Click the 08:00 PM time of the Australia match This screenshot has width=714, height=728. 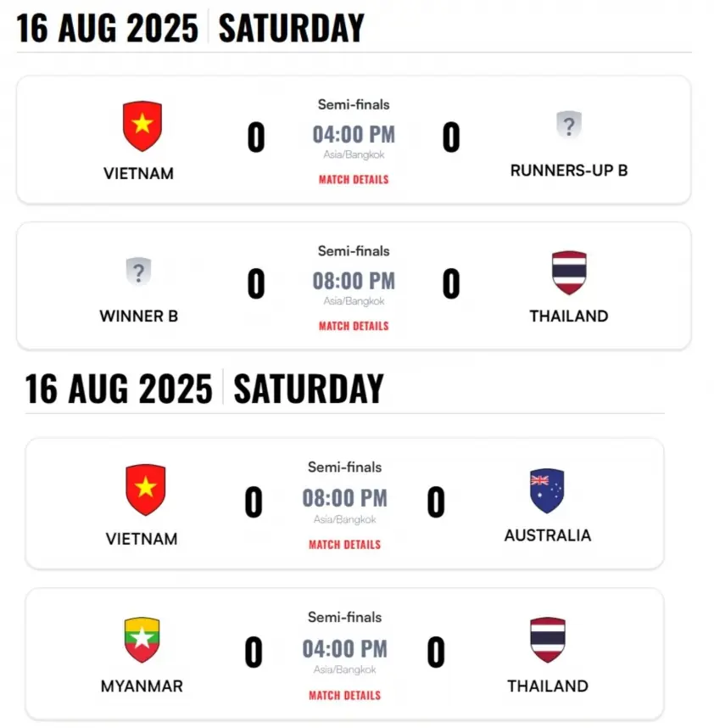345,499
